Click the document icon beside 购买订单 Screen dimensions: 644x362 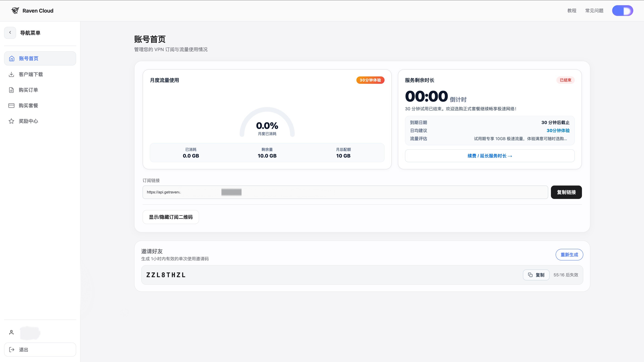12,90
